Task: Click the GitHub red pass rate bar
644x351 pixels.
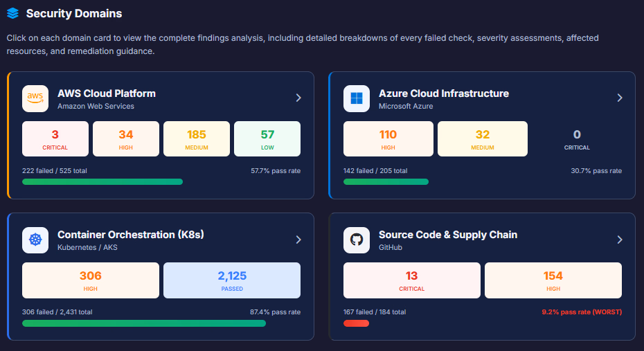Action: click(x=356, y=323)
